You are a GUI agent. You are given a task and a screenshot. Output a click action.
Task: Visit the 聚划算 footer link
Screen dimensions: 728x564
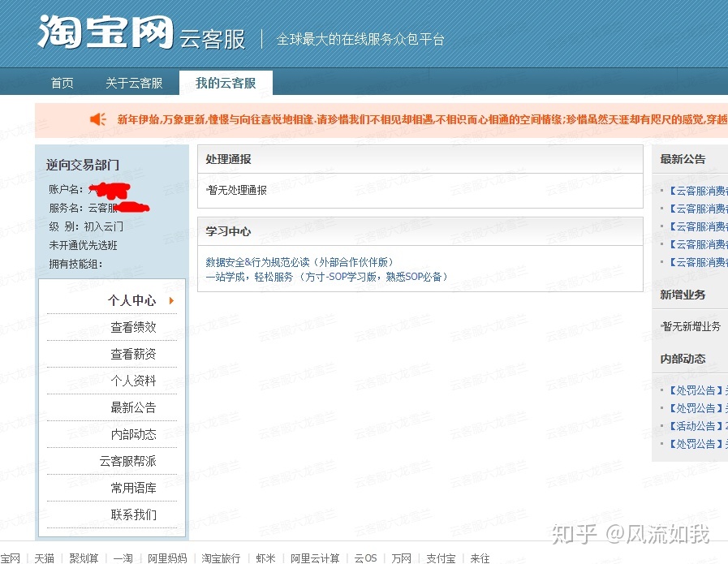coord(84,558)
